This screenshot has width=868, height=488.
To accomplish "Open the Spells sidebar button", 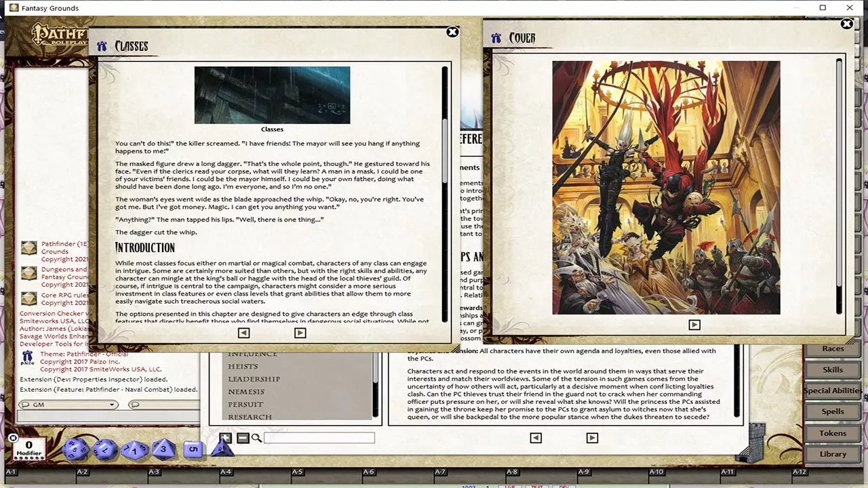I will pyautogui.click(x=833, y=412).
